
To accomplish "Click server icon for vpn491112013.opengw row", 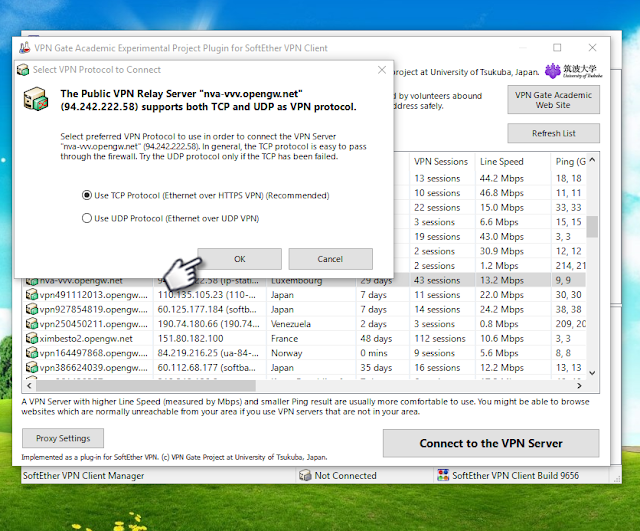I will click(x=32, y=295).
